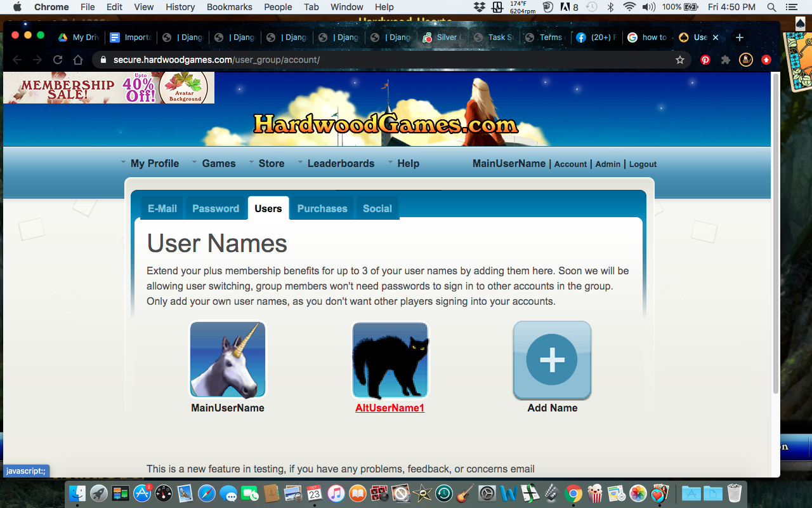The height and width of the screenshot is (508, 812).
Task: Select the unicorn avatar of MainUserName
Action: coord(228,360)
